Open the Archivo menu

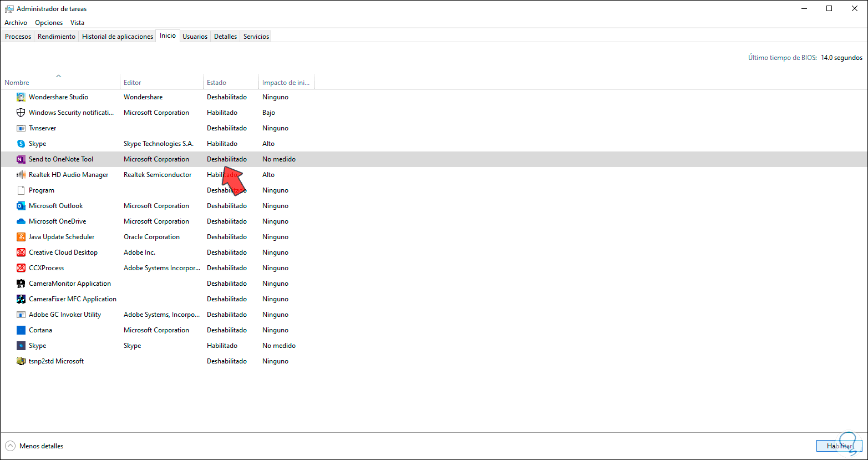pyautogui.click(x=16, y=23)
